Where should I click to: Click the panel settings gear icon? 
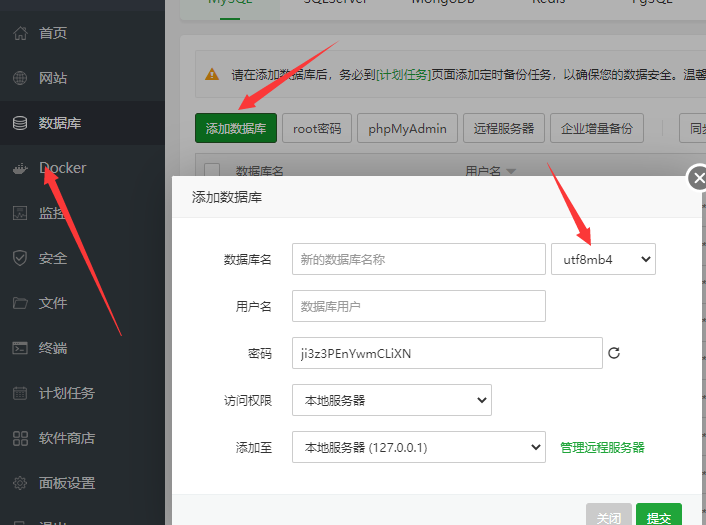(19, 483)
